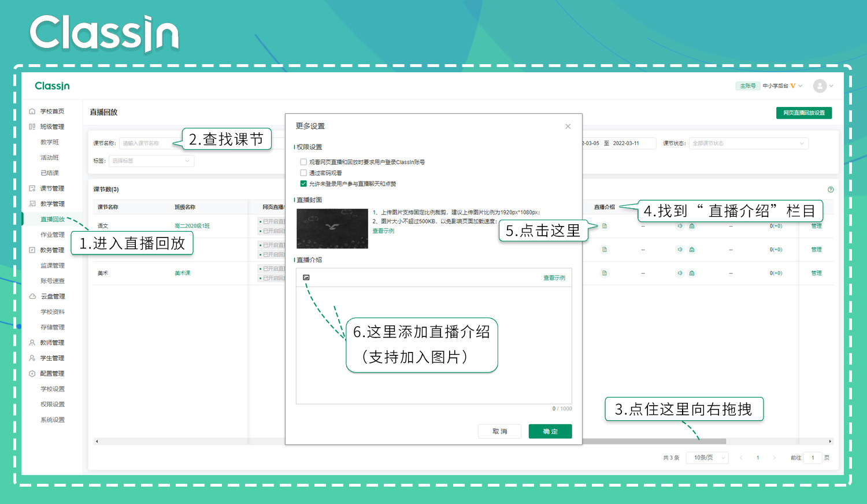Open 学校资料 in the sidebar
The image size is (867, 504).
(x=53, y=312)
